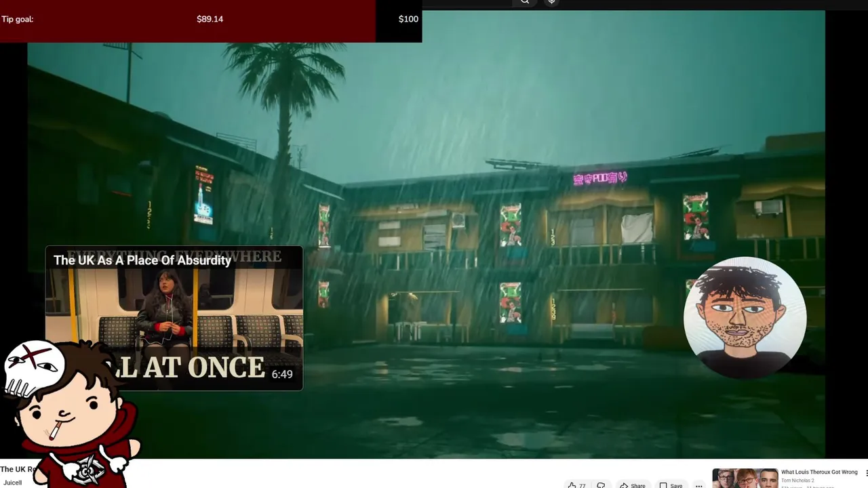The width and height of the screenshot is (868, 488).
Task: Click the Juicell channel name
Action: (x=12, y=483)
